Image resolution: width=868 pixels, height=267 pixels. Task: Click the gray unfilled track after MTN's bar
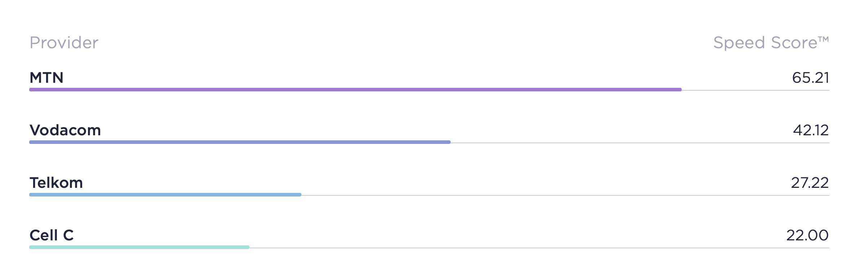(756, 90)
